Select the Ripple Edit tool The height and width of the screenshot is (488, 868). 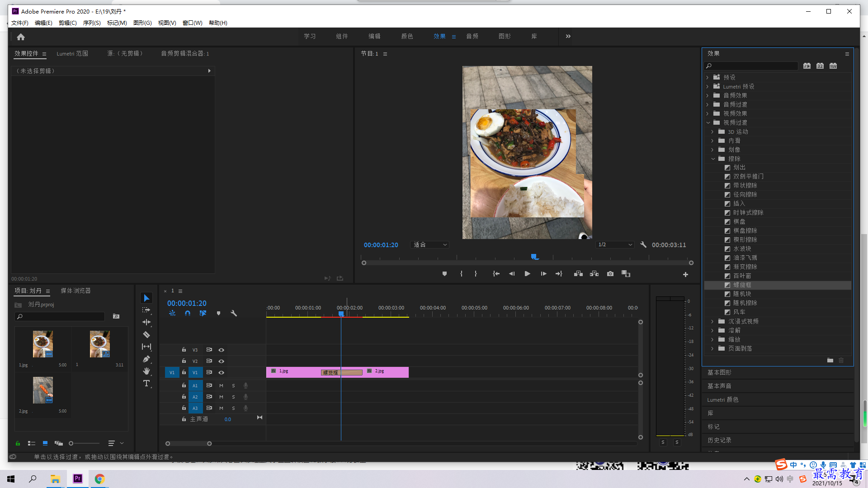pos(146,322)
